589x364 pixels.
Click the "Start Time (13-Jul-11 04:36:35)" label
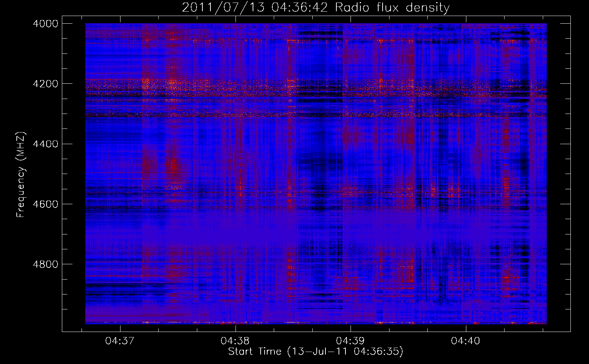(316, 352)
